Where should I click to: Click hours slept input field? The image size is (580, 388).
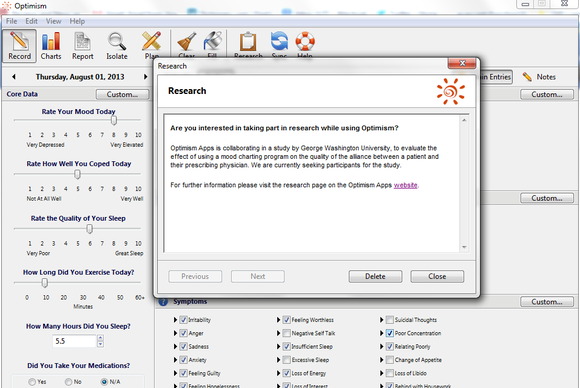(x=74, y=341)
